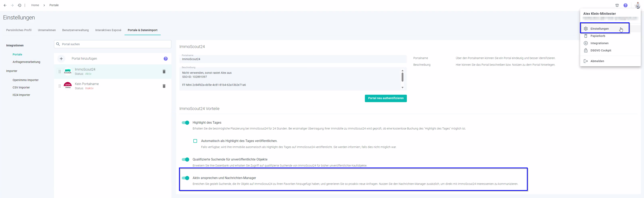The width and height of the screenshot is (644, 198).
Task: Click the Portalname input field
Action: [293, 59]
